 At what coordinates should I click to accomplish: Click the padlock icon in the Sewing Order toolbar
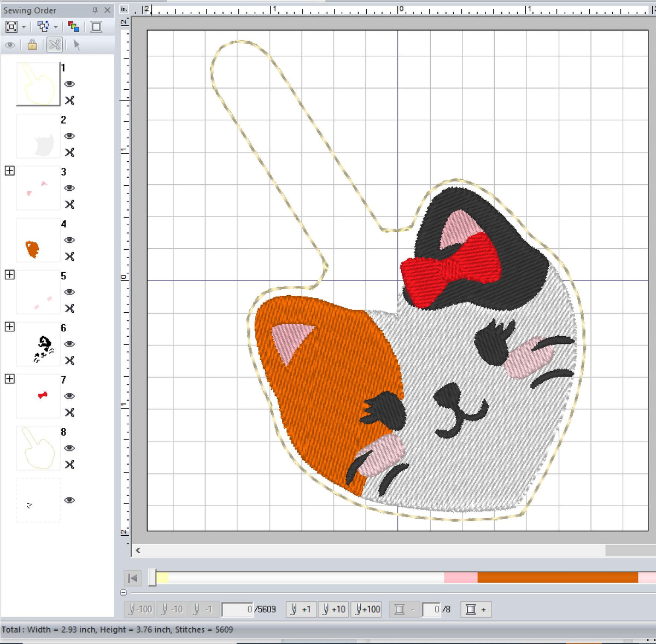pos(32,45)
